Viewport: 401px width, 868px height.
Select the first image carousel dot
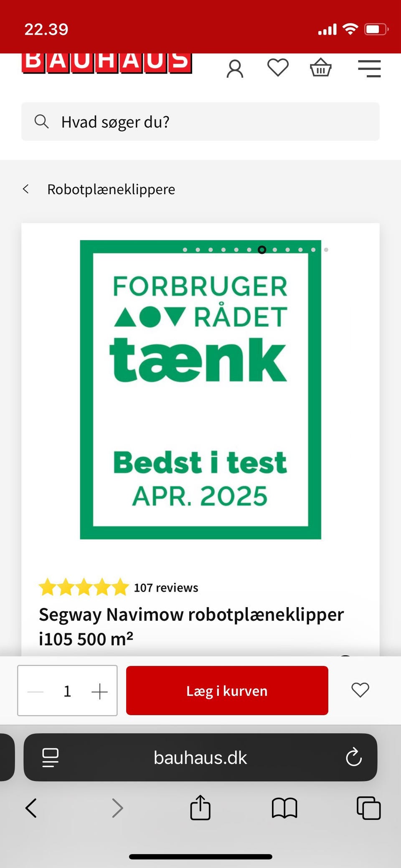(x=185, y=250)
